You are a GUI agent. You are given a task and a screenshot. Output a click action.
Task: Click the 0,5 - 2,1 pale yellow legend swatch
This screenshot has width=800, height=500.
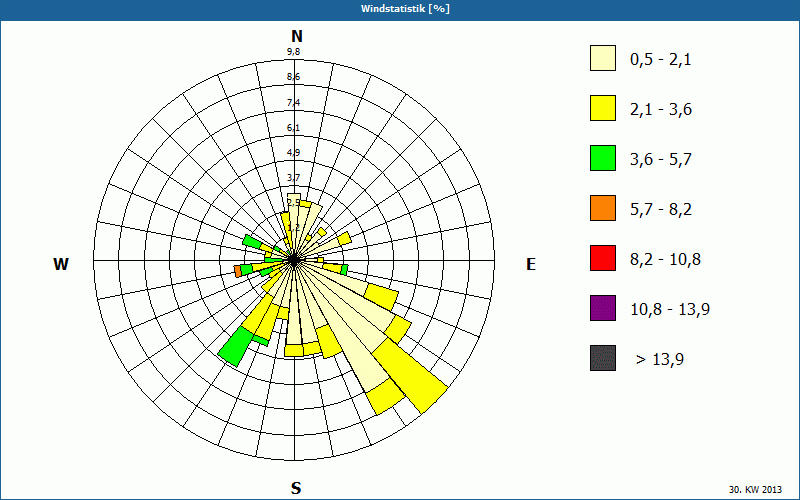tap(603, 58)
